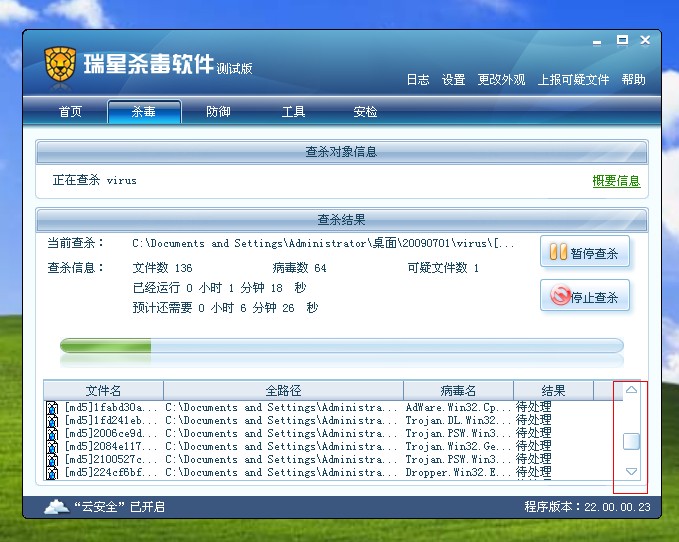Screen dimensions: 679x542
Task: Click the scan progress bar
Action: pyautogui.click(x=342, y=345)
